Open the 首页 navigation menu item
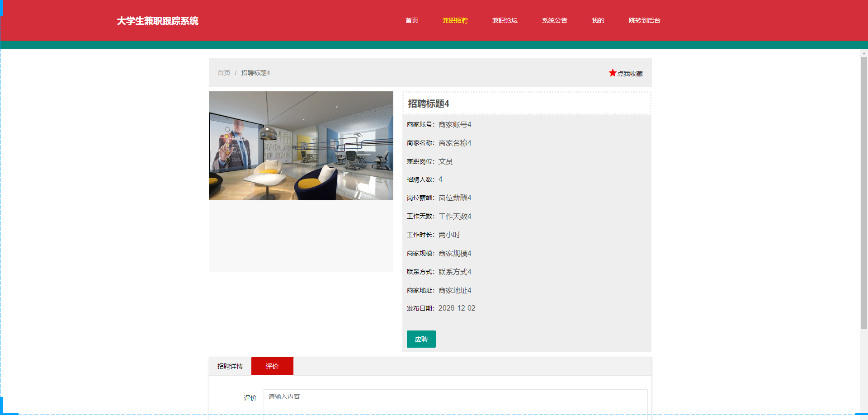This screenshot has width=868, height=420. pyautogui.click(x=411, y=20)
